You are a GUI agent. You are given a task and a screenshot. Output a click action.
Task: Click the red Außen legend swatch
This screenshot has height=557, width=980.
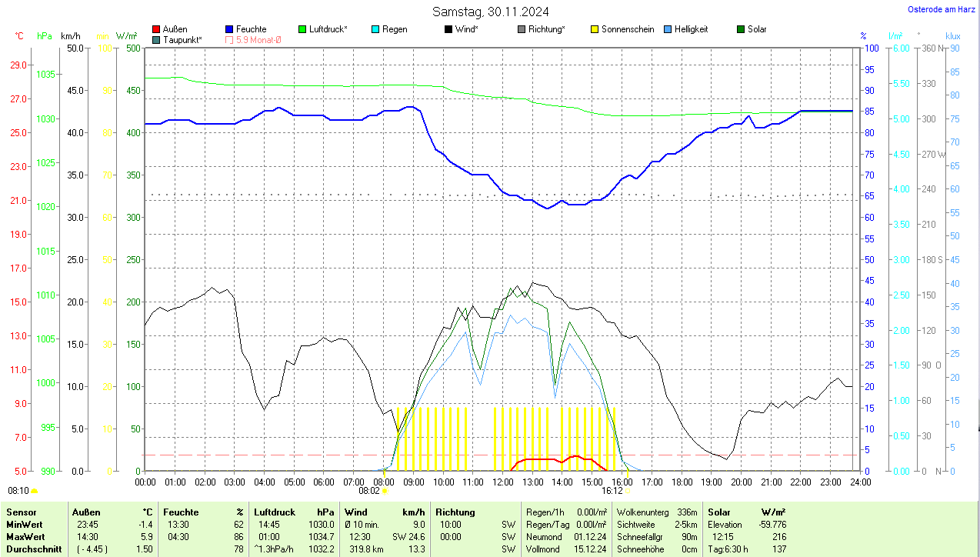[157, 29]
